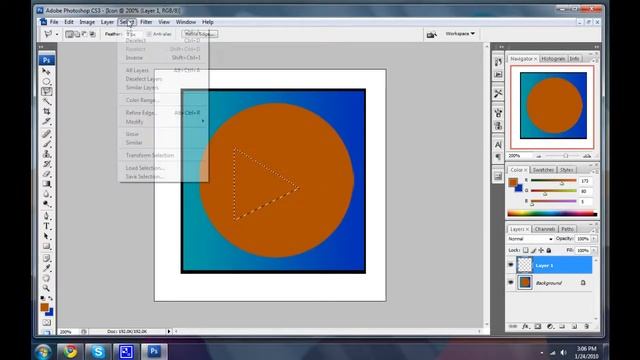Hide the Background layer eye icon
640x360 pixels.
[511, 282]
